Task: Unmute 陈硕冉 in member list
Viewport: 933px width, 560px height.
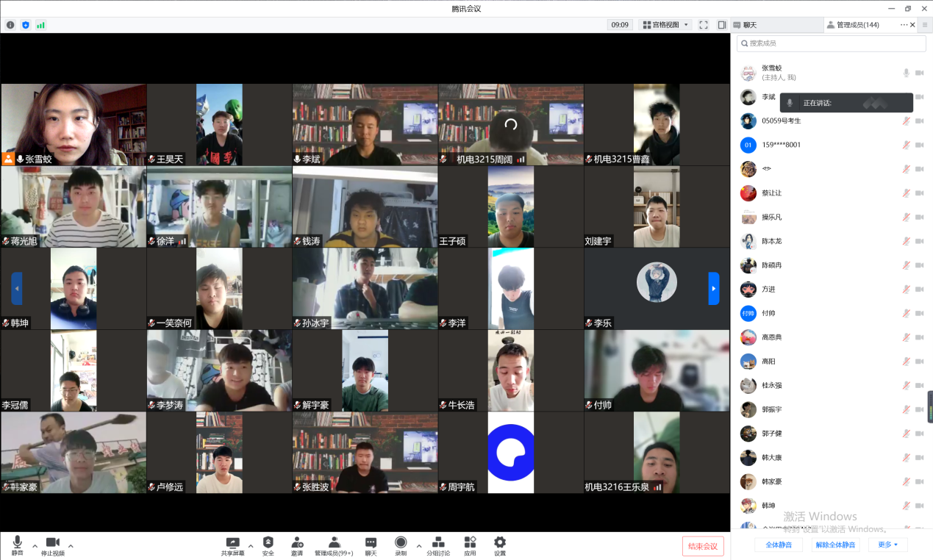Action: [907, 265]
